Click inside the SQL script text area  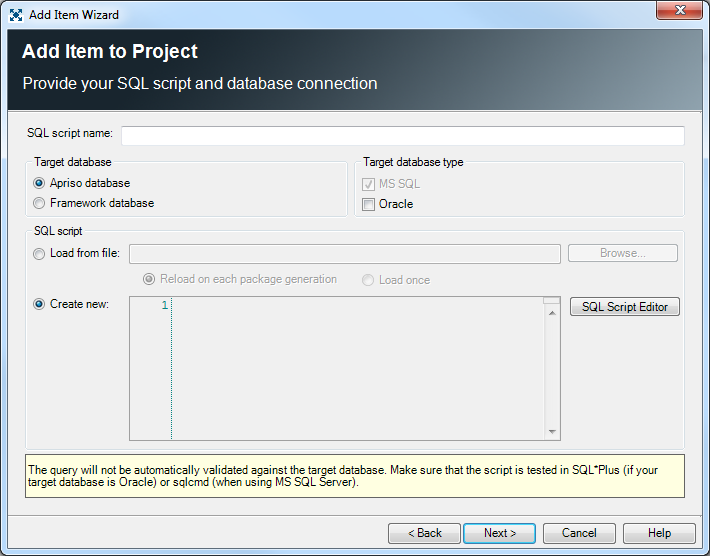pos(355,368)
